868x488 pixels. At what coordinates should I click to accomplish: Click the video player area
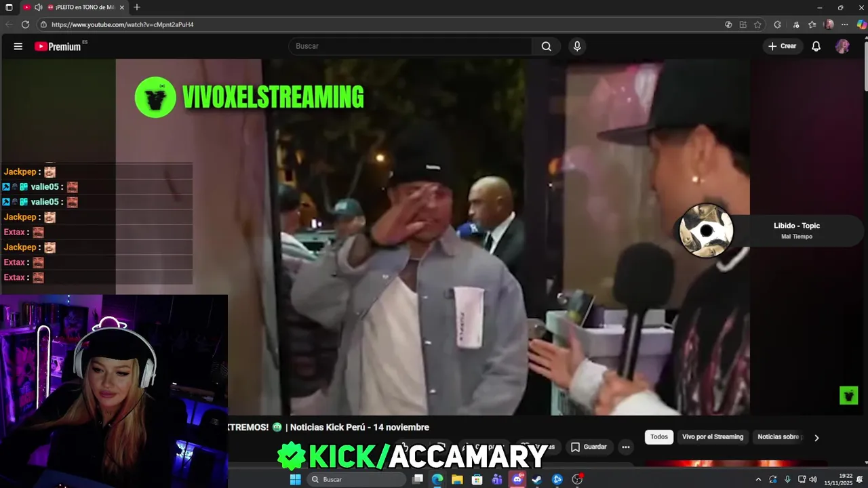(434, 237)
